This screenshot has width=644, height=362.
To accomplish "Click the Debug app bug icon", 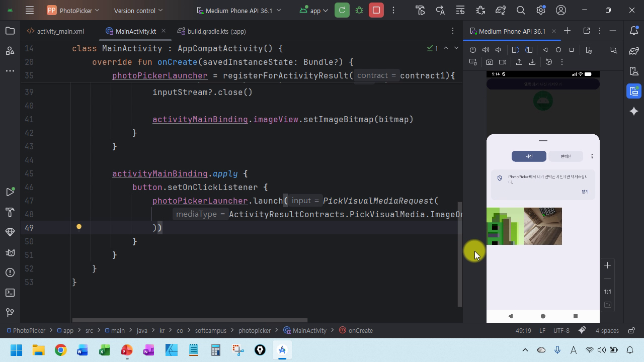I will click(x=359, y=10).
